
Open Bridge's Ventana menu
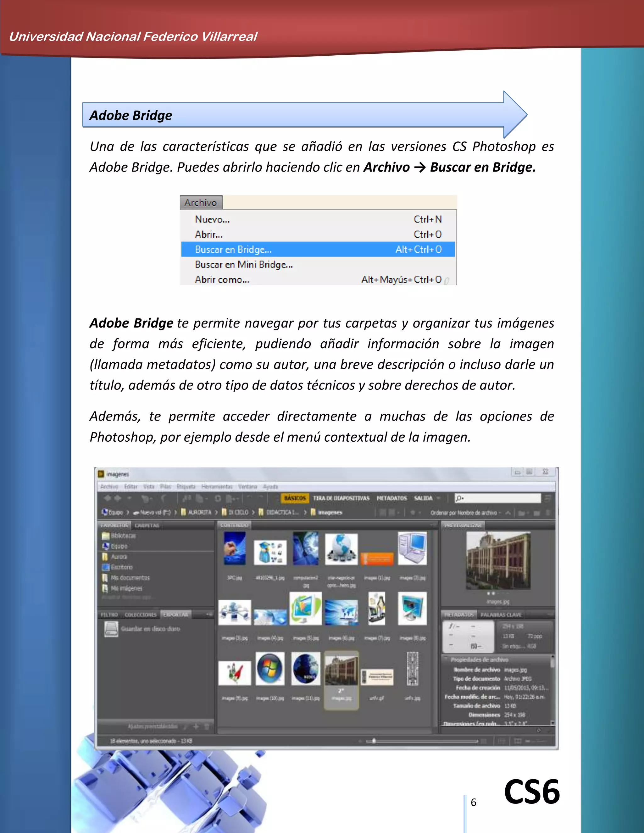(x=247, y=487)
